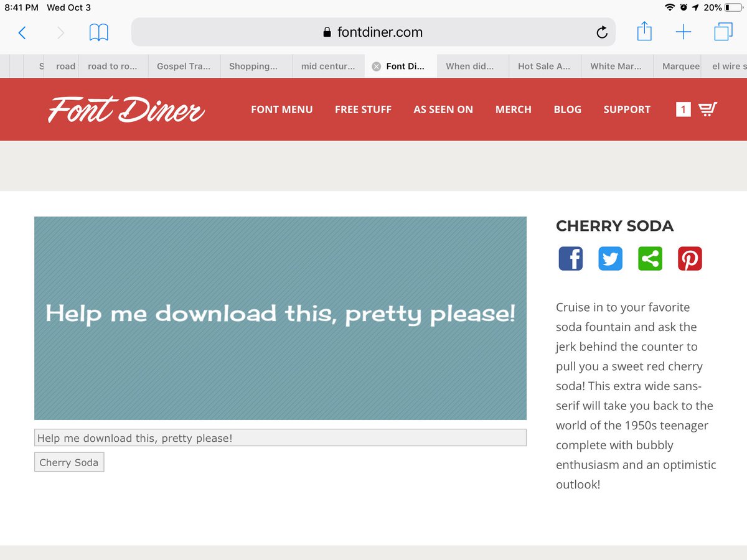Viewport: 747px width, 560px height.
Task: Add a new Safari tab
Action: 684,32
